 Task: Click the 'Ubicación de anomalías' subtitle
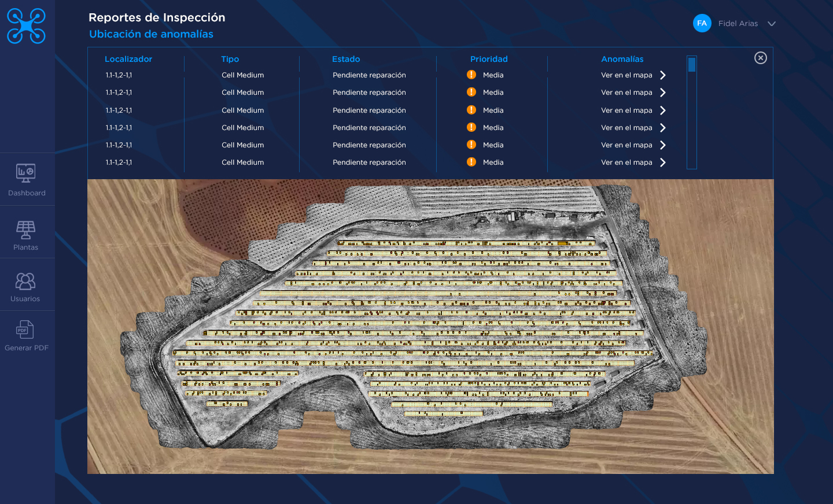pyautogui.click(x=151, y=34)
